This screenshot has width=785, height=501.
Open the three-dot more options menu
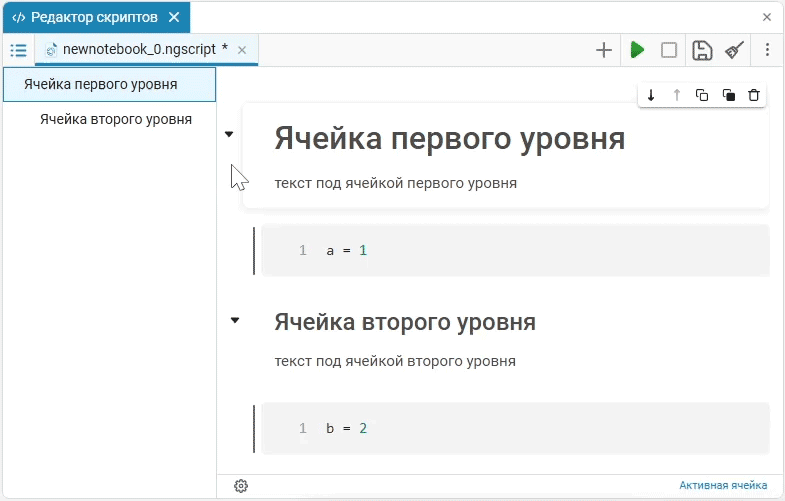tap(767, 50)
